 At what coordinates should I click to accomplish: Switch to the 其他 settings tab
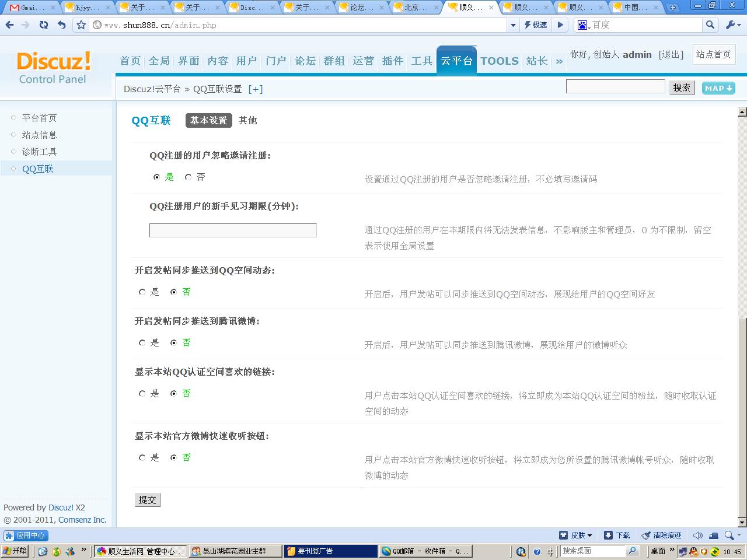tap(247, 120)
